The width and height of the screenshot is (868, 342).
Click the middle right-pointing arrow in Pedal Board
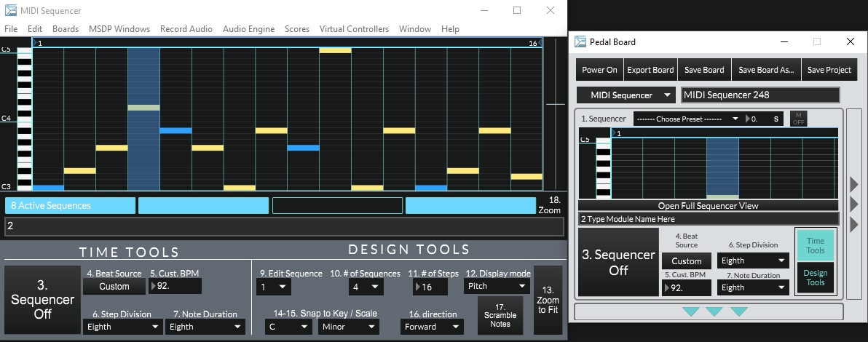[854, 202]
